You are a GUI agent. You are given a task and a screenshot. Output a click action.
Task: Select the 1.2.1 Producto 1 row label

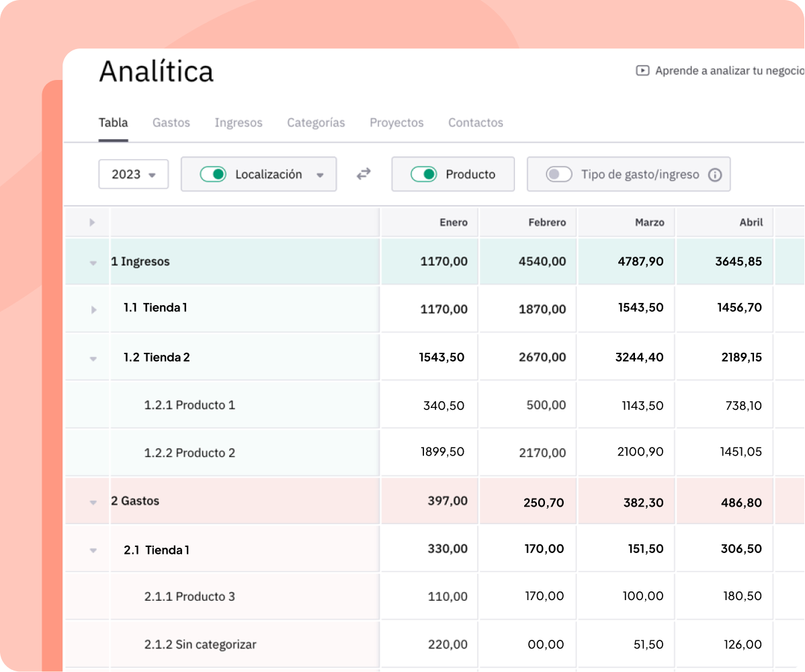[189, 405]
